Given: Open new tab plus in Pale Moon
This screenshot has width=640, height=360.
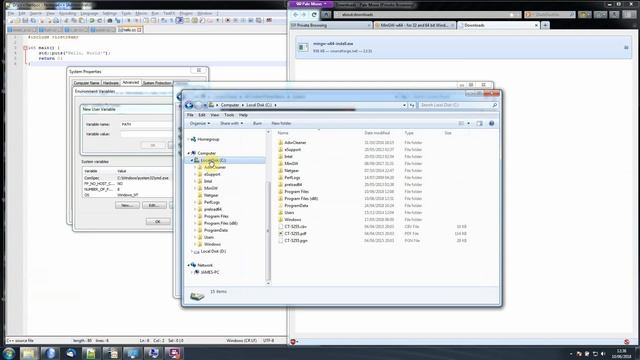Looking at the screenshot, I should coord(545,25).
